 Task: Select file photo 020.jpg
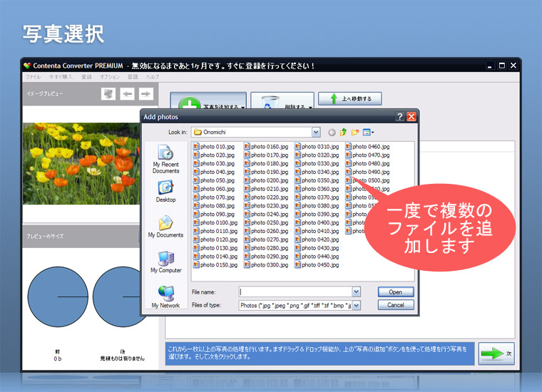214,155
